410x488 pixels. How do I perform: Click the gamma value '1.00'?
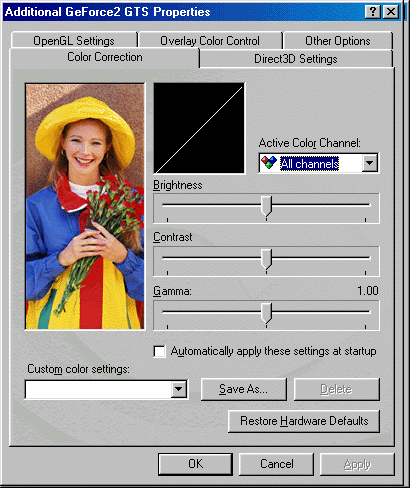(x=368, y=291)
